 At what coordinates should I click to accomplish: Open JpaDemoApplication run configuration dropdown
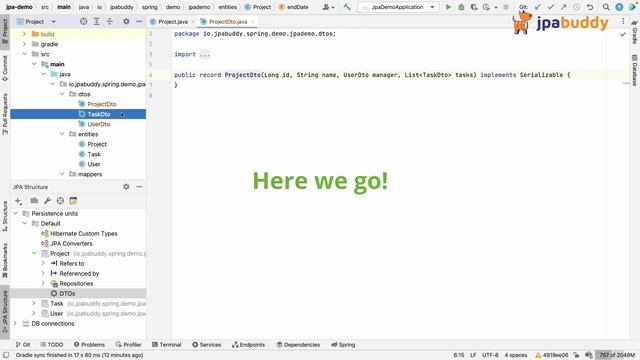pyautogui.click(x=398, y=7)
